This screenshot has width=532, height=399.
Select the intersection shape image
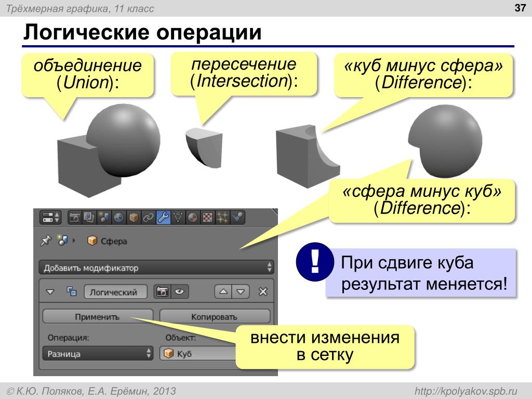click(x=204, y=148)
